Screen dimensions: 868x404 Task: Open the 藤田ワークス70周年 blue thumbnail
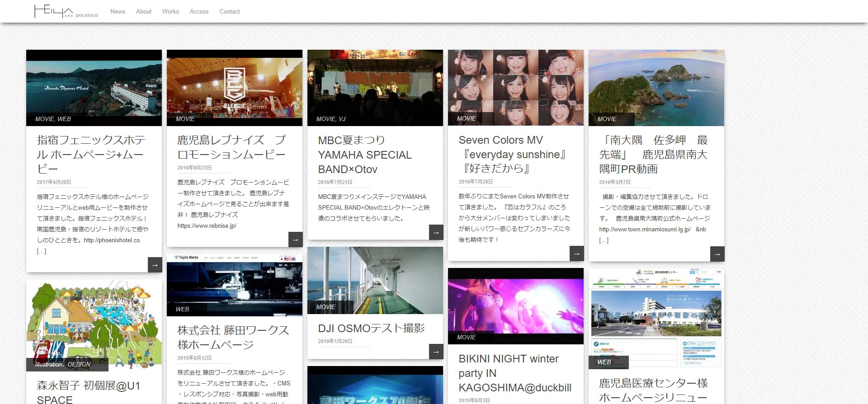(375, 385)
